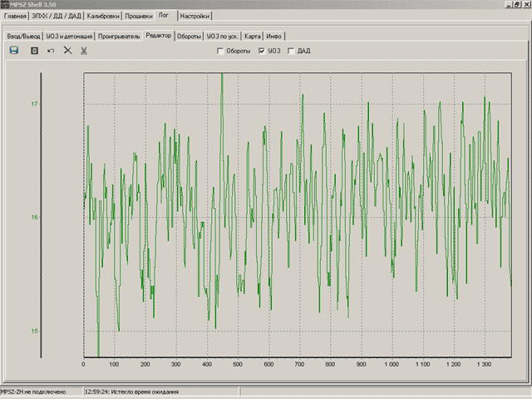Click the undo arrow icon
532x399 pixels.
click(51, 51)
